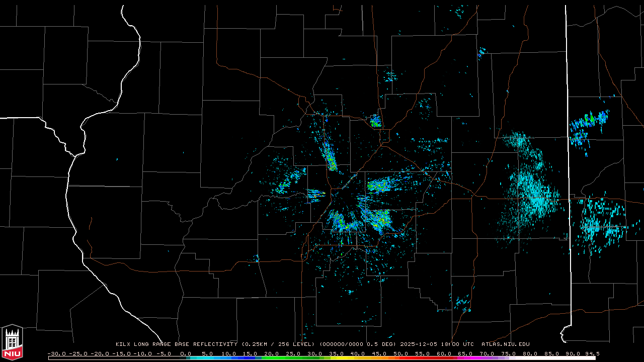The height and width of the screenshot is (362, 644).
Task: Click the 94.5 label on the color scale
Action: coord(591,353)
